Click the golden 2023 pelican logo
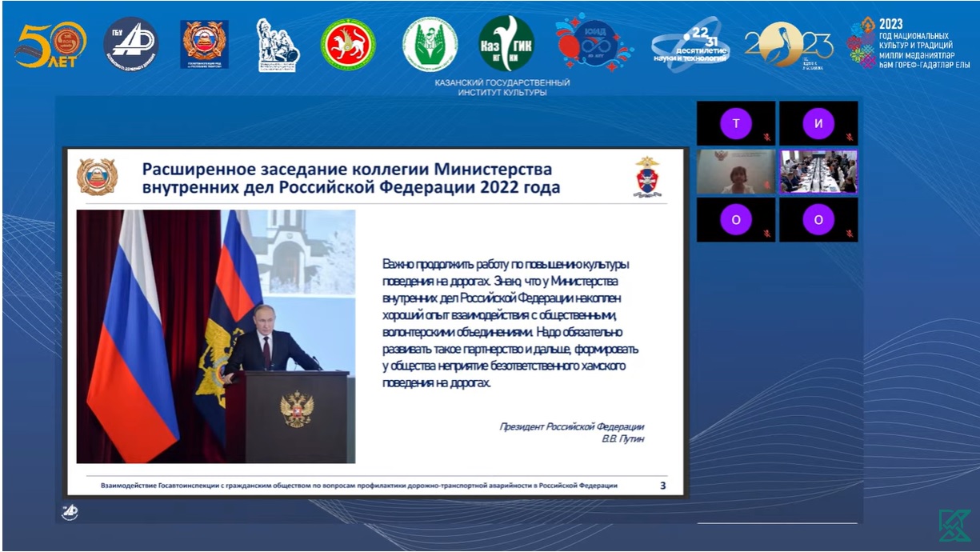This screenshot has height=552, width=980. tap(789, 44)
